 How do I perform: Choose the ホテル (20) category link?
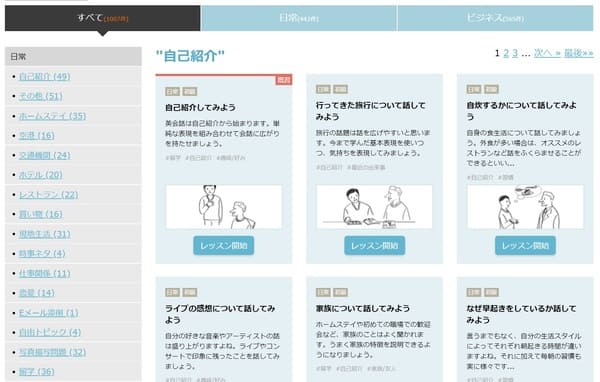coord(41,175)
